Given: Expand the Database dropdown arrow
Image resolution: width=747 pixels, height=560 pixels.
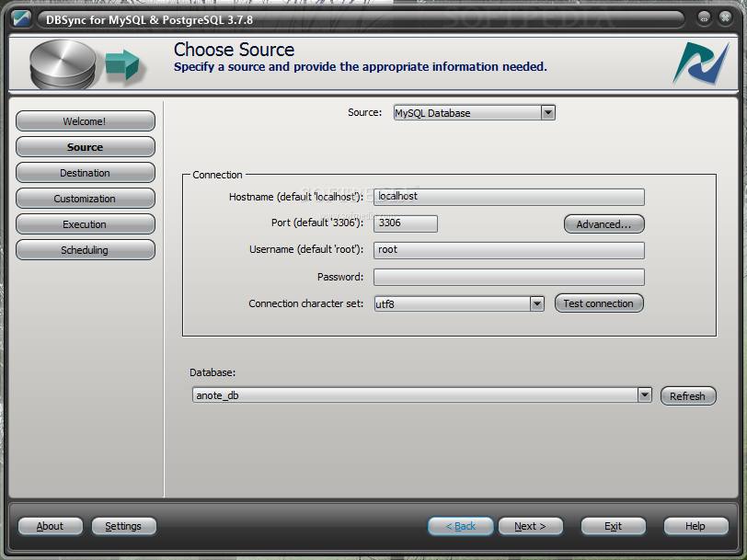Looking at the screenshot, I should click(x=645, y=394).
